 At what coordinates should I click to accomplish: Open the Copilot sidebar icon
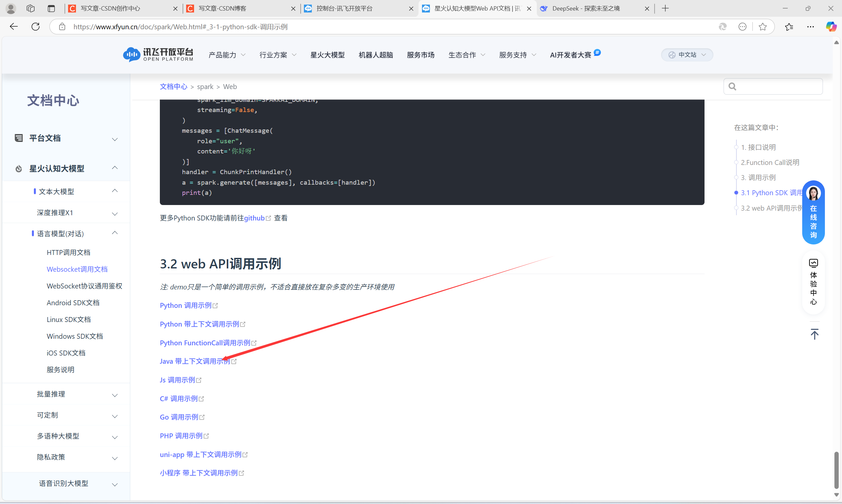(x=831, y=27)
